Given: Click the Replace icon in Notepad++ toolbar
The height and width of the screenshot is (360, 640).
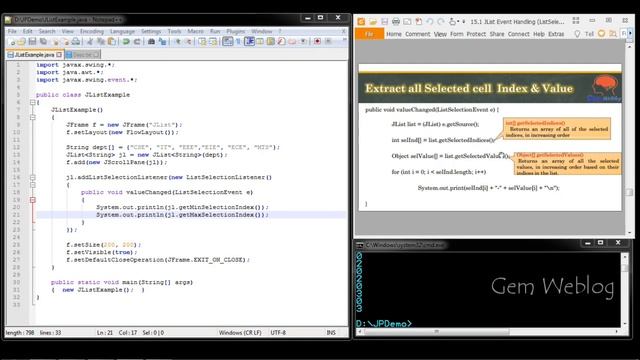Looking at the screenshot, I should click(163, 41).
